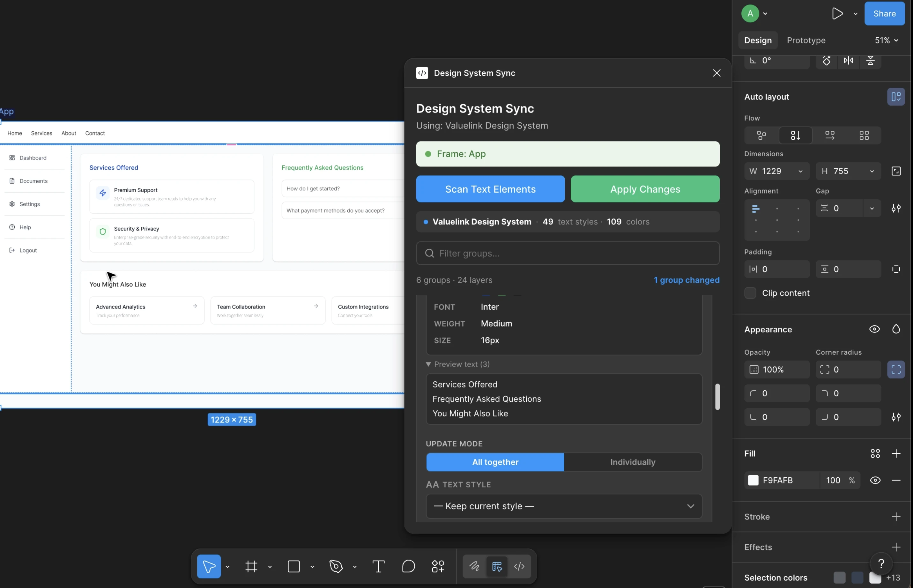Select the Frame tool

click(x=251, y=566)
